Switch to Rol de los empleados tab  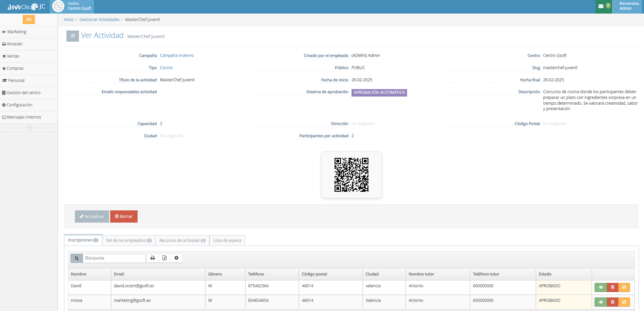[129, 241]
